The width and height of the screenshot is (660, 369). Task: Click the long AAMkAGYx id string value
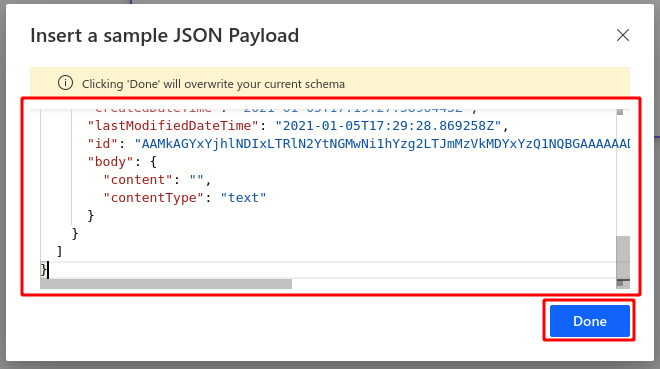[382, 144]
